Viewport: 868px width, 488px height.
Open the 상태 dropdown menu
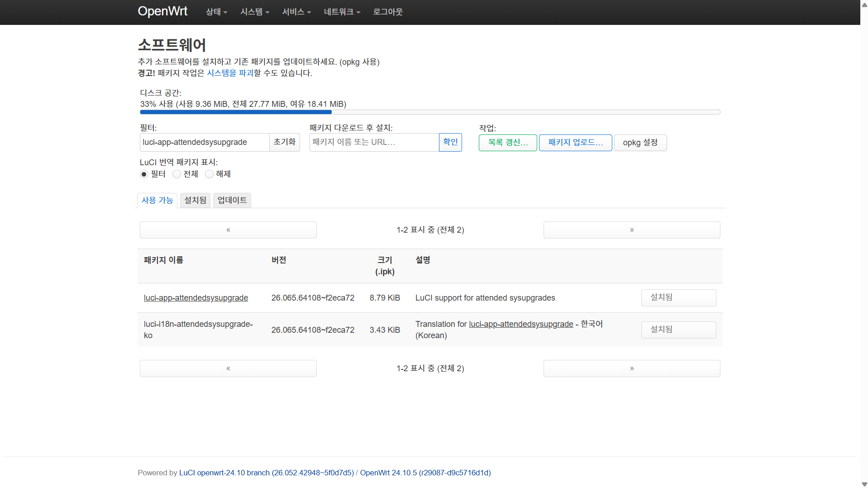216,12
